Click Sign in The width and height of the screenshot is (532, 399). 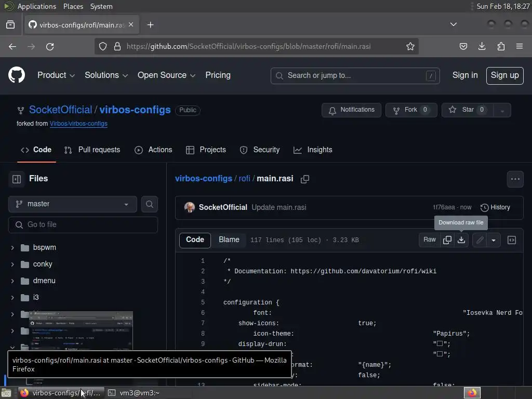(465, 75)
